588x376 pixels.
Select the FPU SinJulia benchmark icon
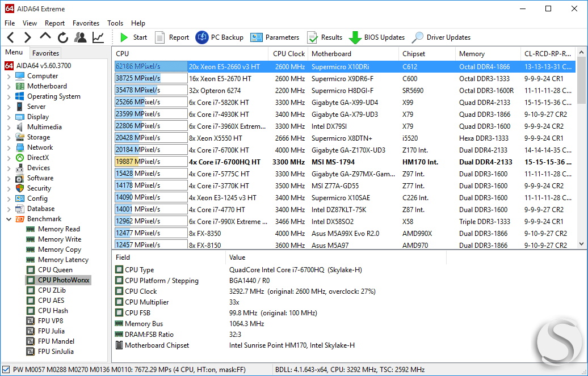(x=31, y=352)
